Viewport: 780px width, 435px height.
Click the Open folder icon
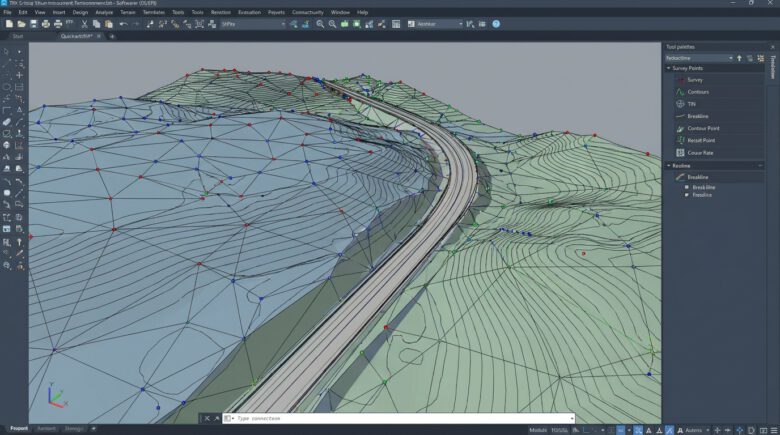click(21, 24)
